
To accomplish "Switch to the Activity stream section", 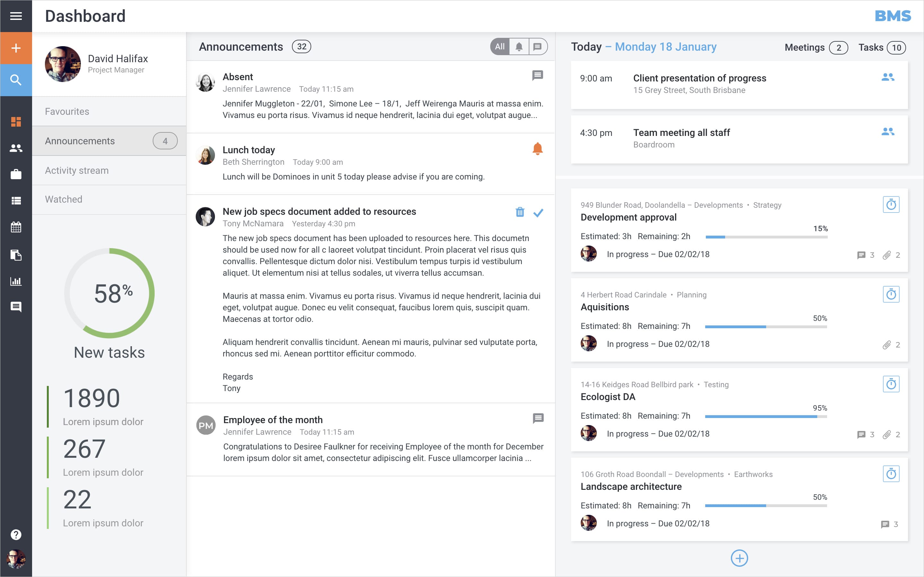I will click(76, 170).
